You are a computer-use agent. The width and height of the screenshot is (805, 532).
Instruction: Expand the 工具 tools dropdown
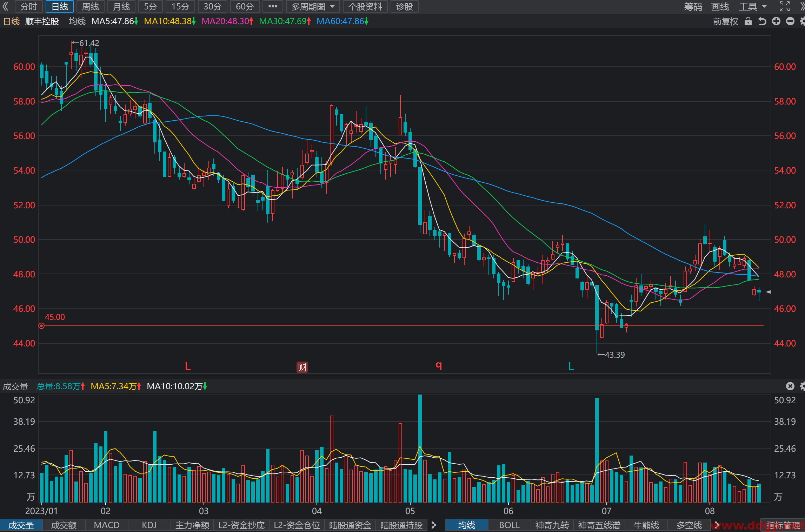pos(753,7)
